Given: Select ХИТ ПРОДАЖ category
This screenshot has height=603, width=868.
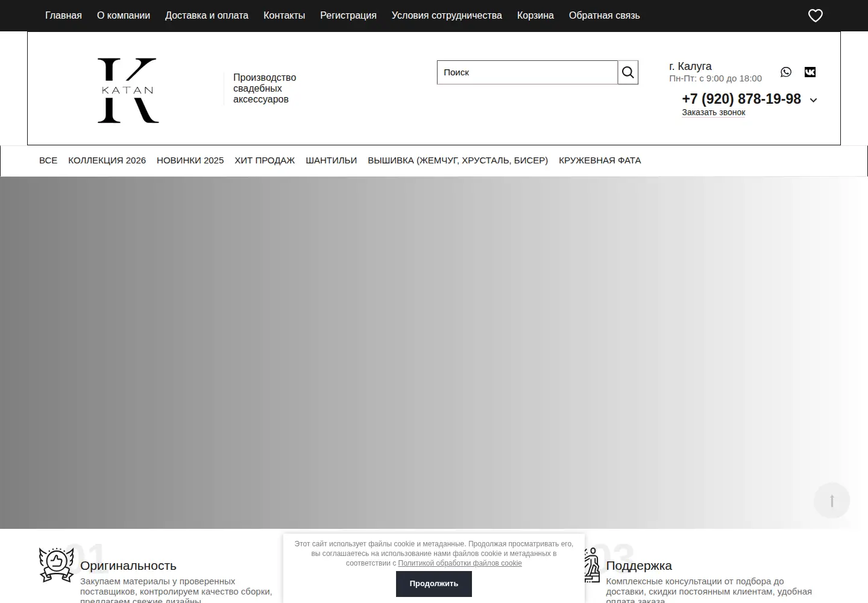Looking at the screenshot, I should pos(265,160).
